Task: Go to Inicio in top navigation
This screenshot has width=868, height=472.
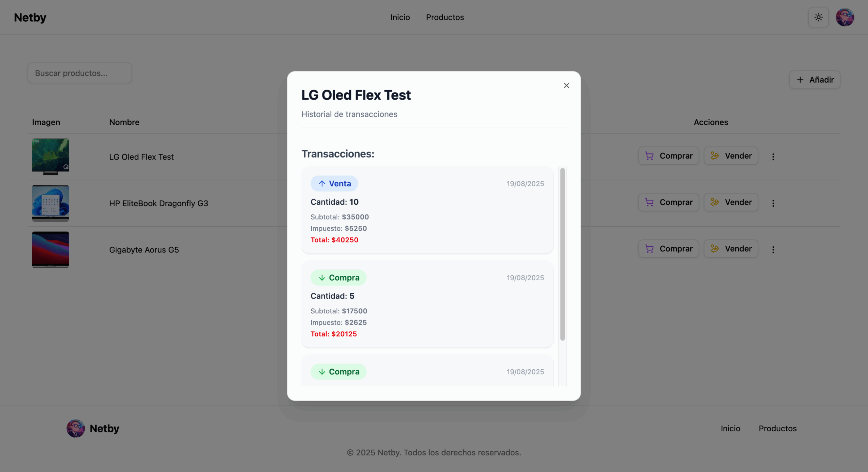Action: pyautogui.click(x=400, y=17)
